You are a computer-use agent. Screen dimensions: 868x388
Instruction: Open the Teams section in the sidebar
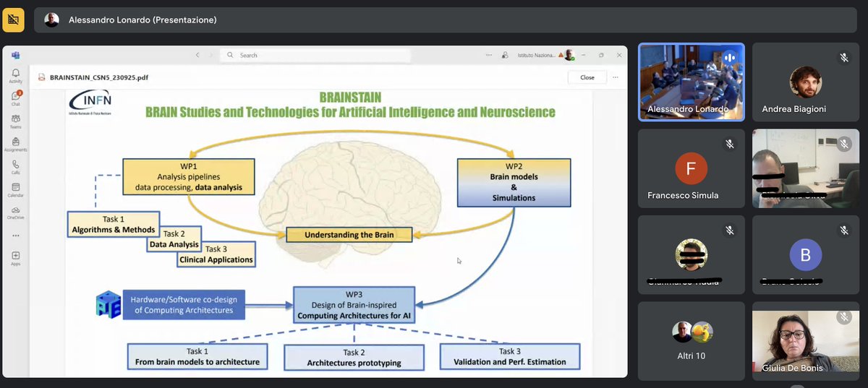[x=16, y=121]
